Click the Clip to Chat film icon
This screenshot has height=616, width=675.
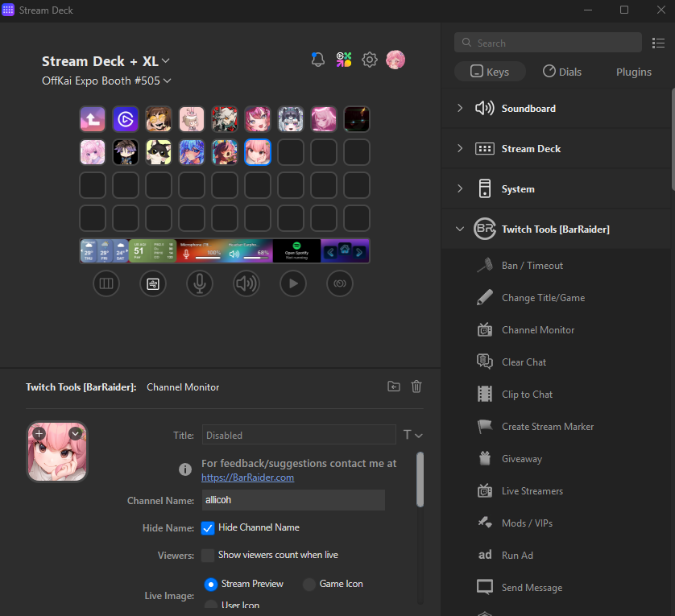tap(485, 395)
